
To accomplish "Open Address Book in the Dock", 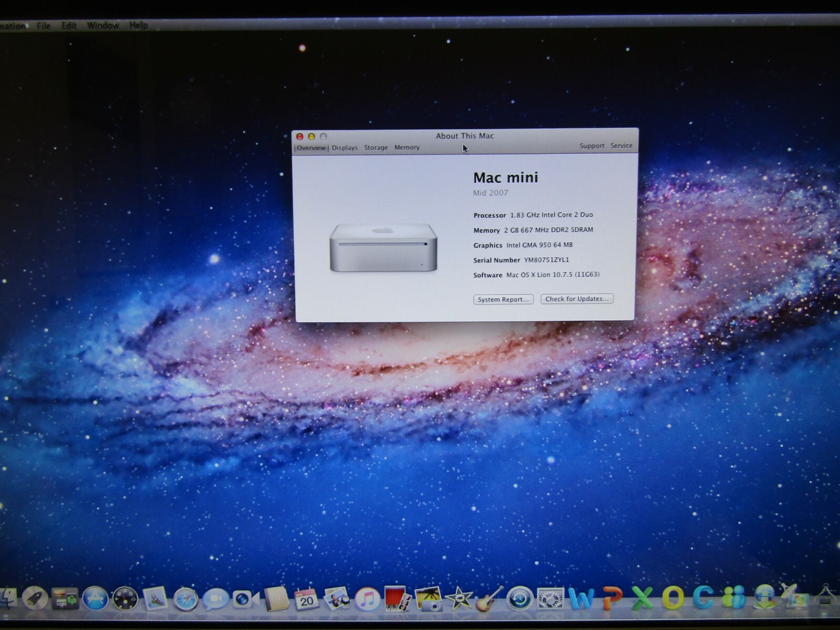I will 276,599.
